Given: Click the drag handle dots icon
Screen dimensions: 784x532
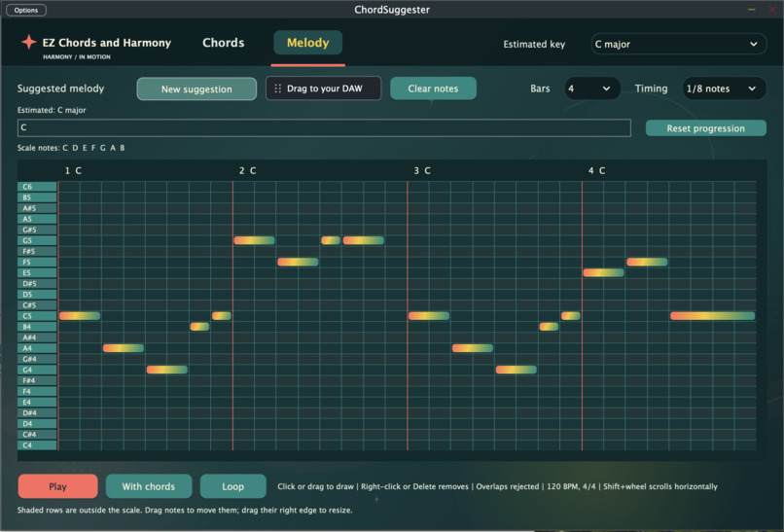Looking at the screenshot, I should click(x=277, y=89).
